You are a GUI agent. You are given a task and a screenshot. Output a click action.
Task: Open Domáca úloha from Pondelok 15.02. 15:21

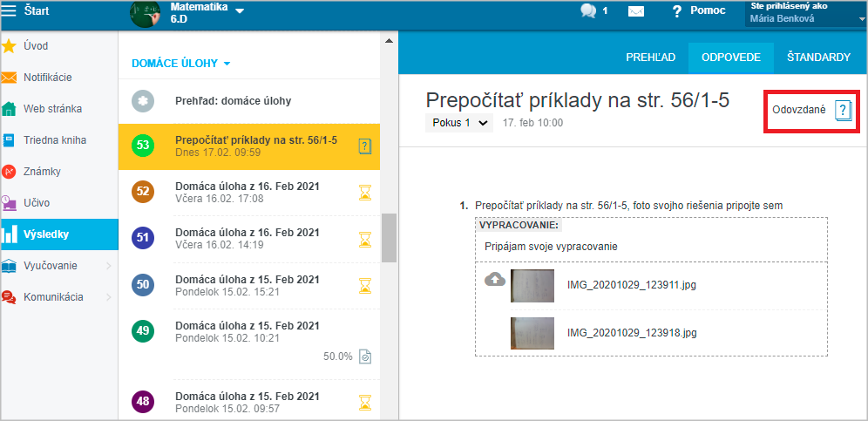(249, 285)
